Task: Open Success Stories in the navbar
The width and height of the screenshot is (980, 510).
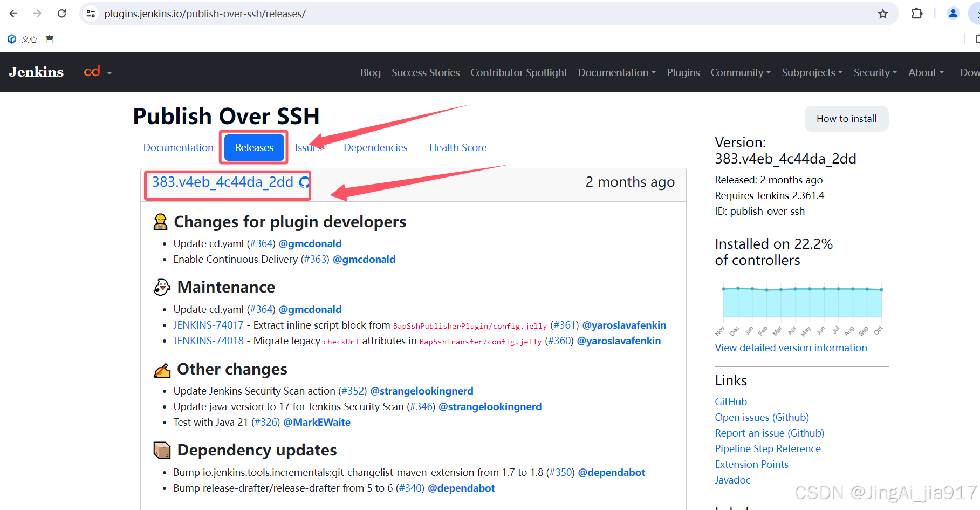Action: point(426,72)
